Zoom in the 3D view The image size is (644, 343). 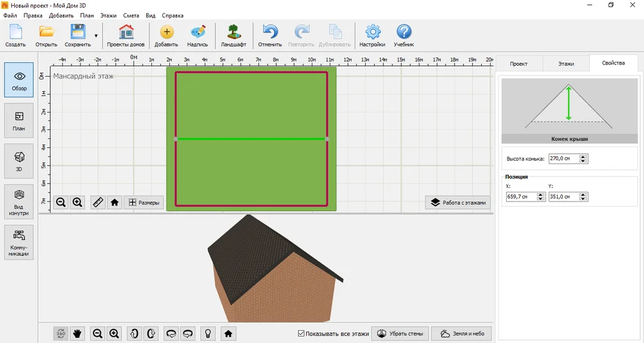click(x=114, y=333)
